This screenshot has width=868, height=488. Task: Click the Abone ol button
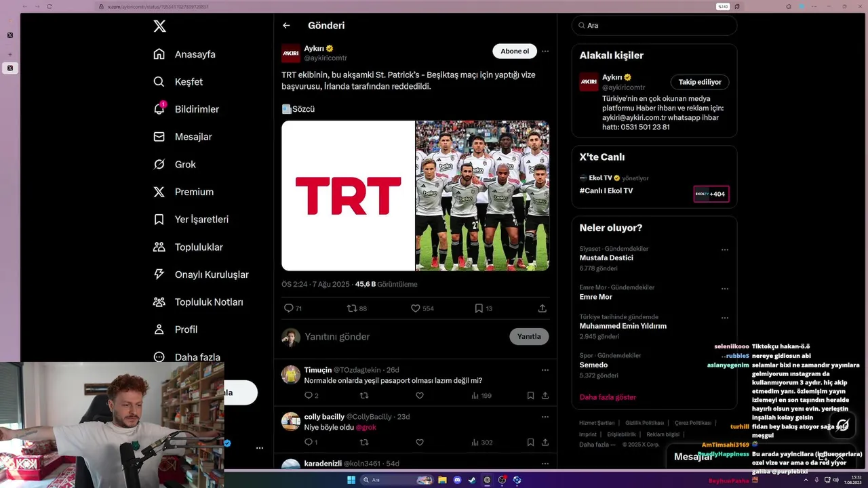pyautogui.click(x=515, y=52)
